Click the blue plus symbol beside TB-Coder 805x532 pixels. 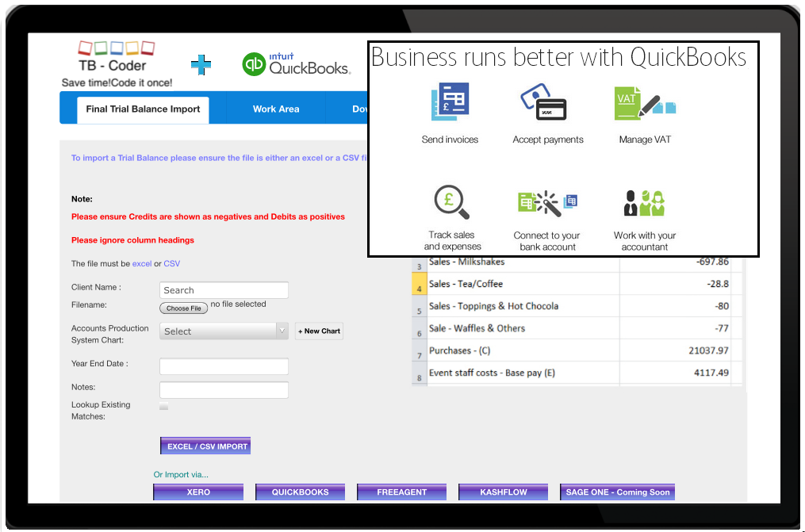(x=201, y=63)
